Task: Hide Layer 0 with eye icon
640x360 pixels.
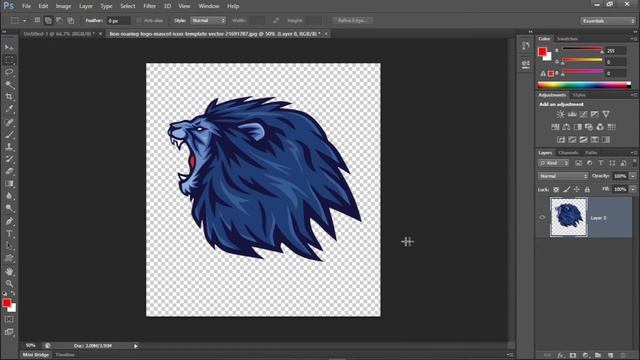Action: tap(542, 218)
